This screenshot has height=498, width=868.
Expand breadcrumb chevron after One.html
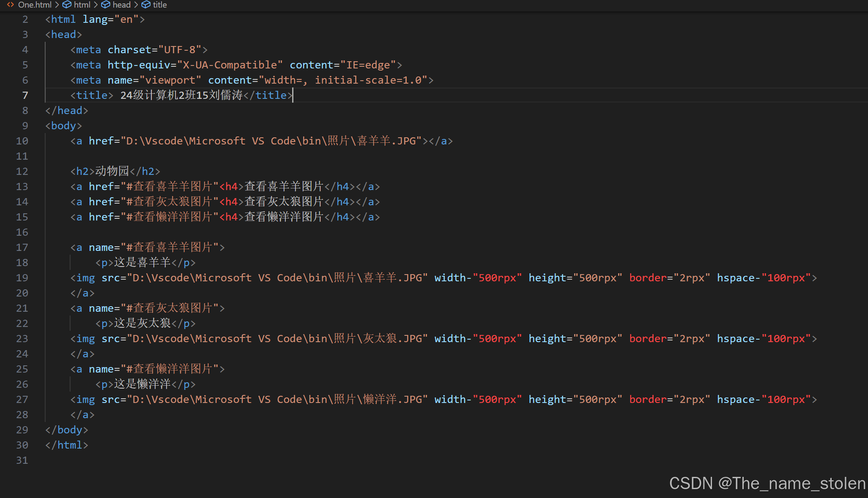(57, 5)
